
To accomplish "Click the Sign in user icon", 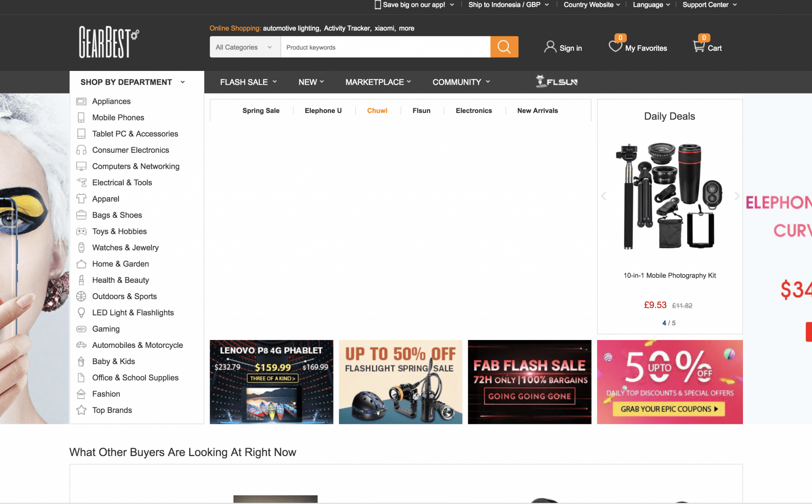I will tap(550, 47).
